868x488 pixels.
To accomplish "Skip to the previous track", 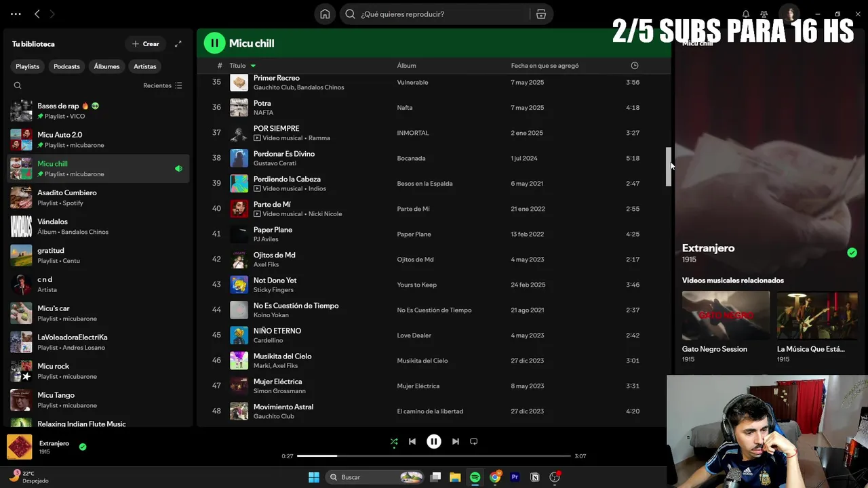I will [x=412, y=441].
